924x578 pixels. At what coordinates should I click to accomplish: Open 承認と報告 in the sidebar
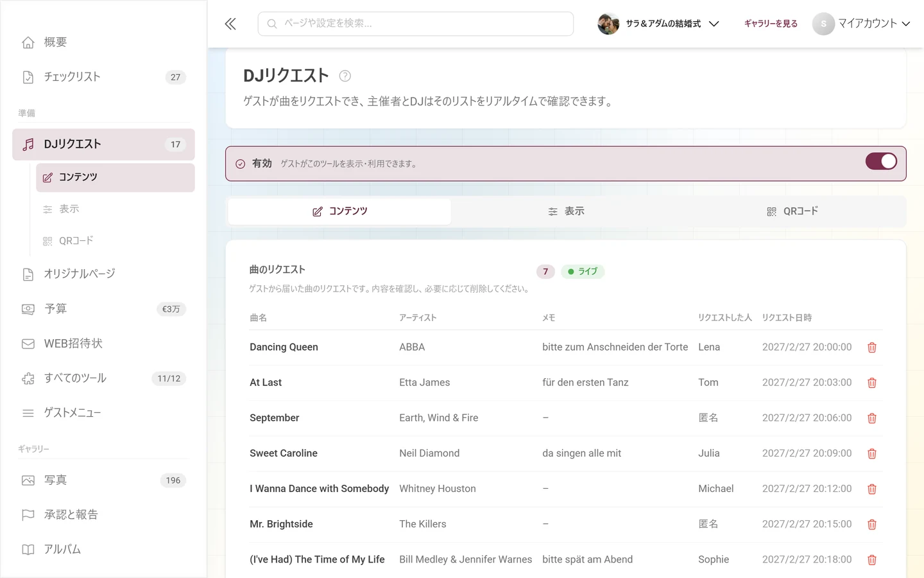coord(103,515)
